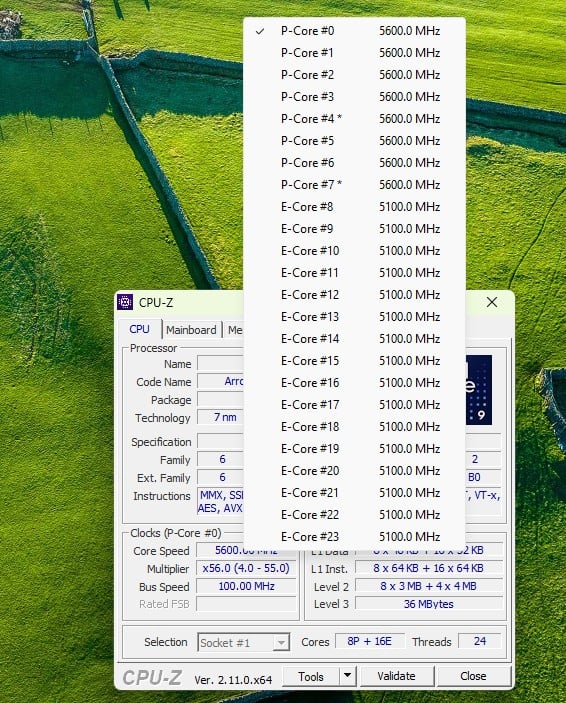The height and width of the screenshot is (703, 566).
Task: Click the partially hidden Memory tab
Action: tap(235, 330)
